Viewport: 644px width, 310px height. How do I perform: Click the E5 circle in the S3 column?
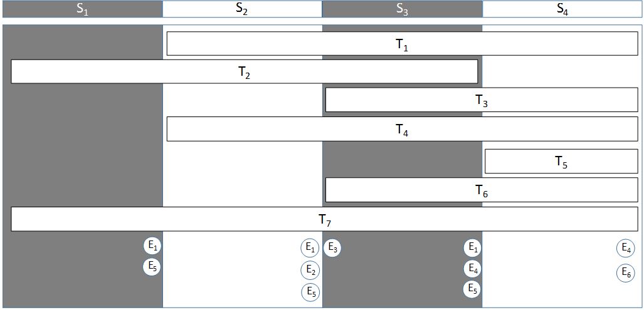click(472, 289)
